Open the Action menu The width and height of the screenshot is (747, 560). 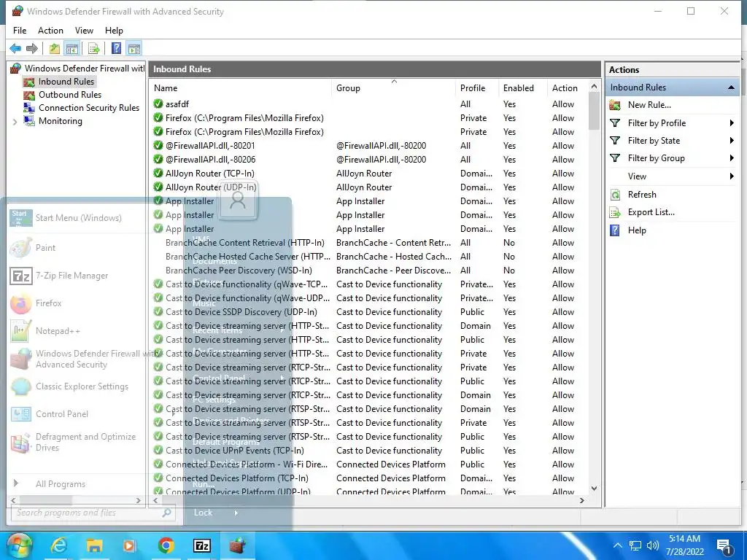point(50,31)
